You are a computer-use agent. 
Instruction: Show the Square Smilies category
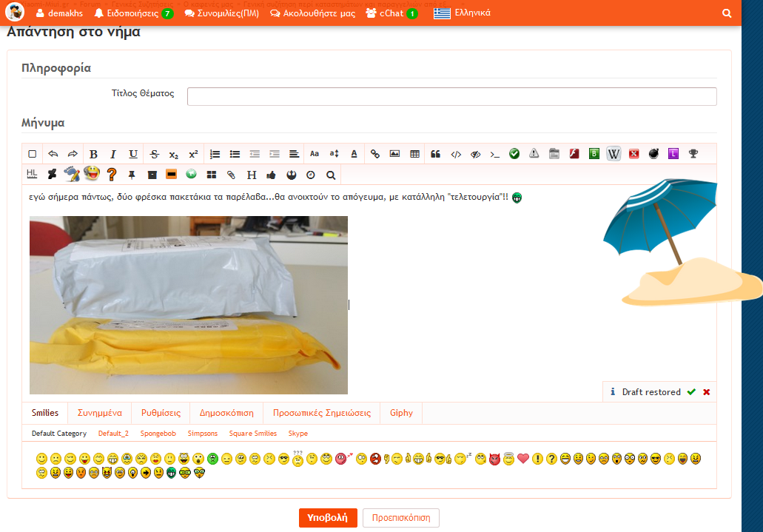point(253,433)
